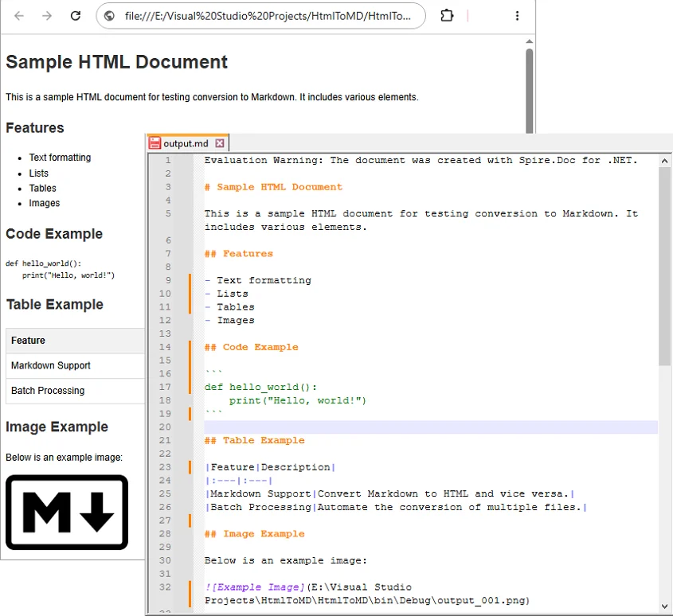Click 'print("Hello, world!")' line in editor
673x616 pixels.
tap(297, 400)
